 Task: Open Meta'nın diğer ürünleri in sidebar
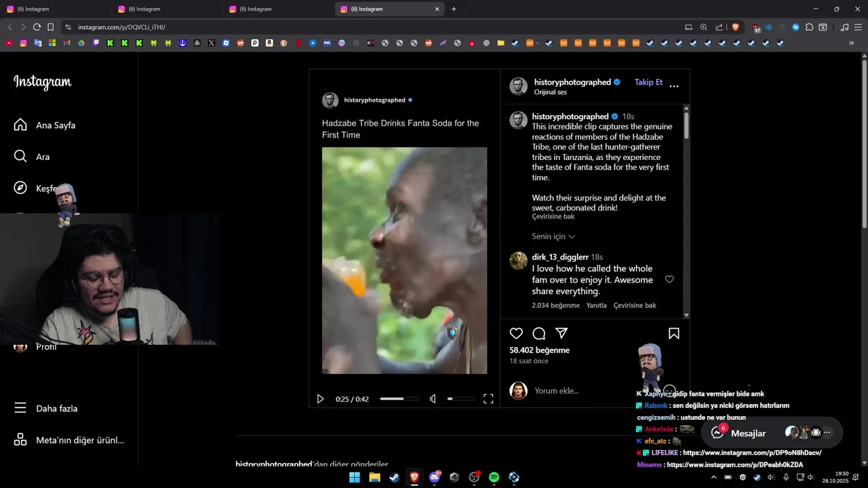pos(69,440)
